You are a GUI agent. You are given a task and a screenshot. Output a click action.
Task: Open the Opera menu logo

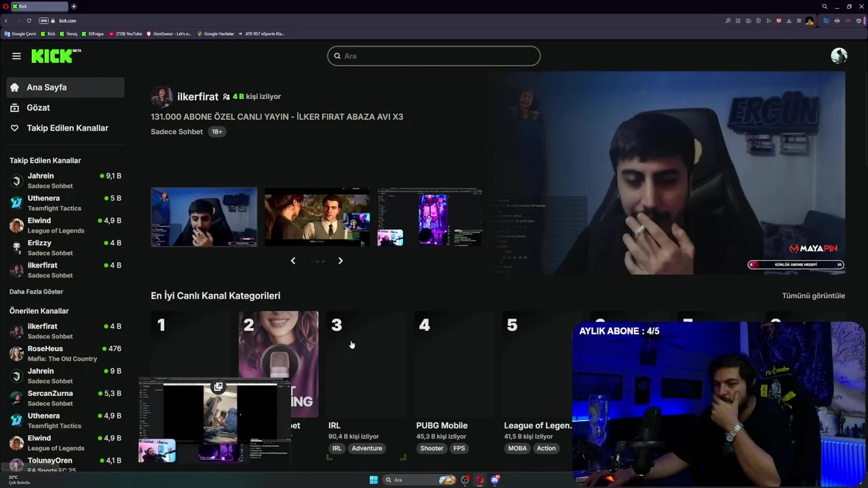click(5, 6)
